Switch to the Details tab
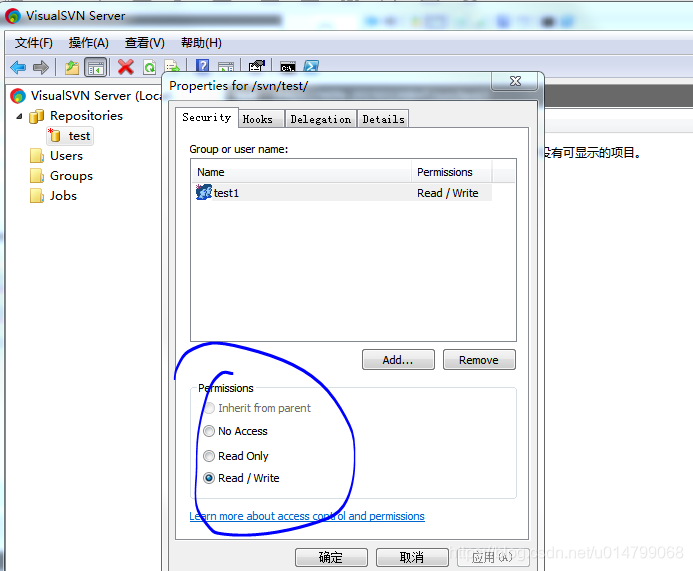693x571 pixels. click(383, 119)
